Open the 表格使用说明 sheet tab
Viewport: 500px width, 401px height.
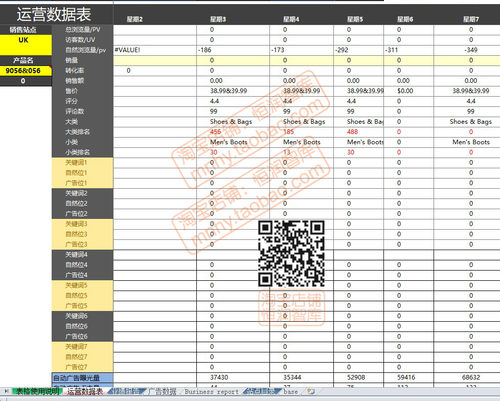(x=37, y=391)
